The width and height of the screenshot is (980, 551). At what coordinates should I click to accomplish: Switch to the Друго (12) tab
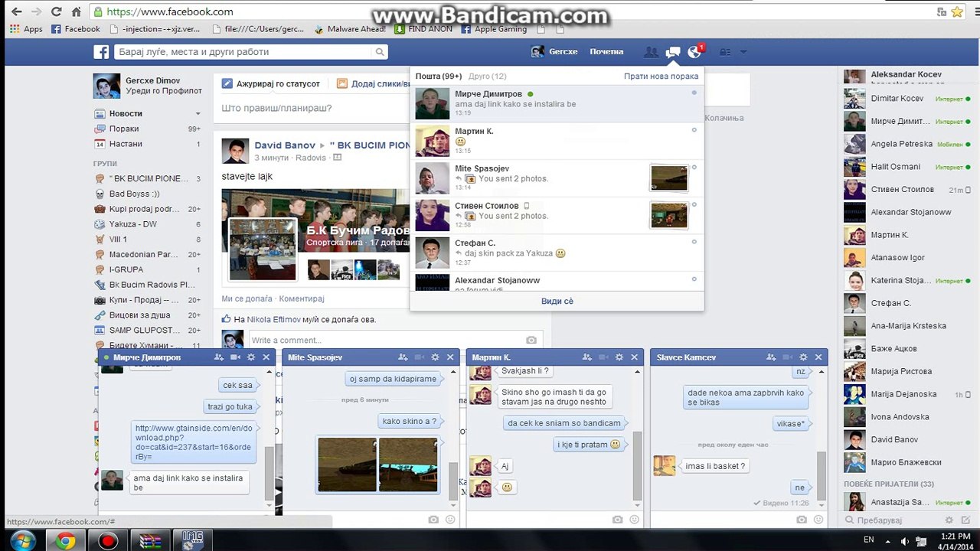coord(487,77)
